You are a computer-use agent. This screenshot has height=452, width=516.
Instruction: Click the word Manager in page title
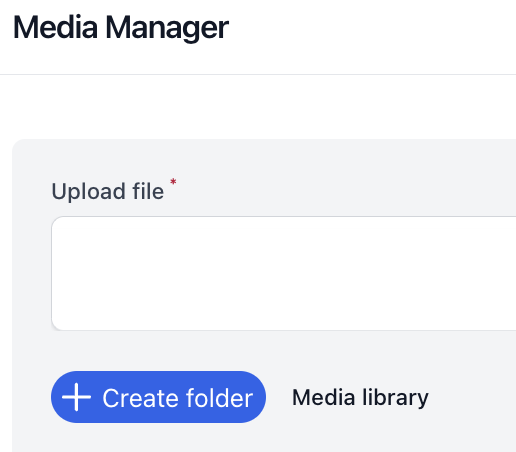coord(167,29)
